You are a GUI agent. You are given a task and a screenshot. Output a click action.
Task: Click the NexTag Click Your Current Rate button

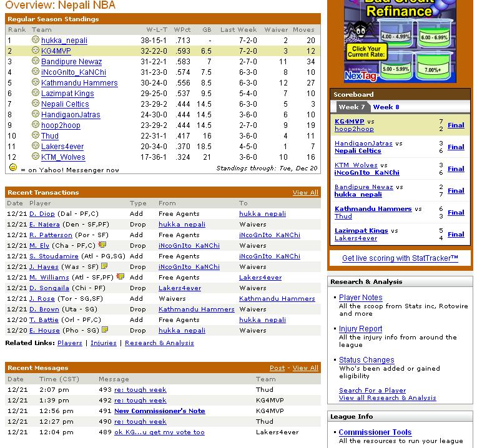[x=365, y=52]
